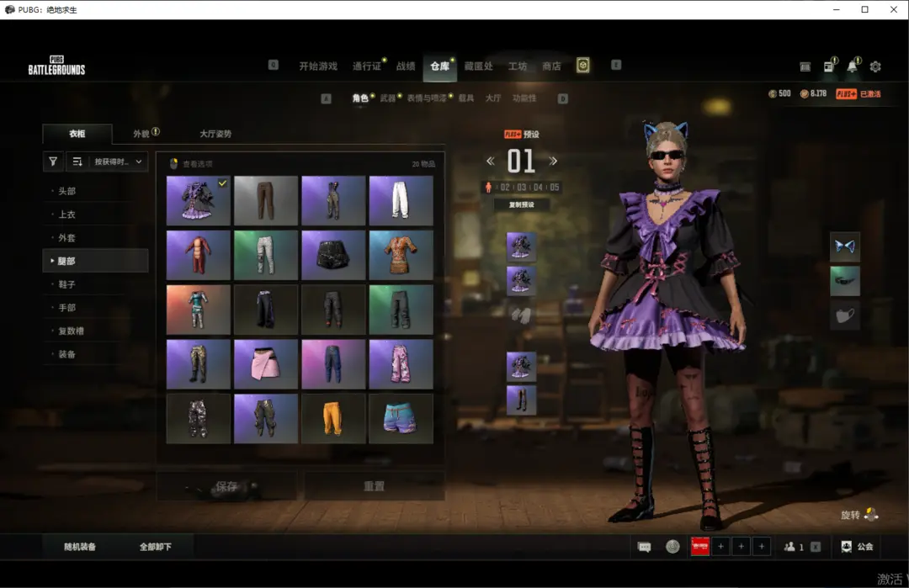Click the 全部卸下 button

(x=156, y=546)
